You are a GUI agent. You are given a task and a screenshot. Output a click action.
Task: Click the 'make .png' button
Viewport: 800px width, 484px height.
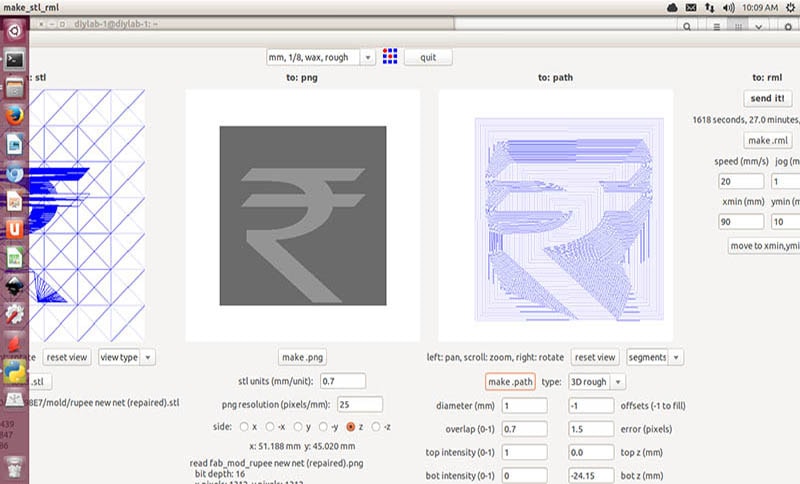pos(303,358)
